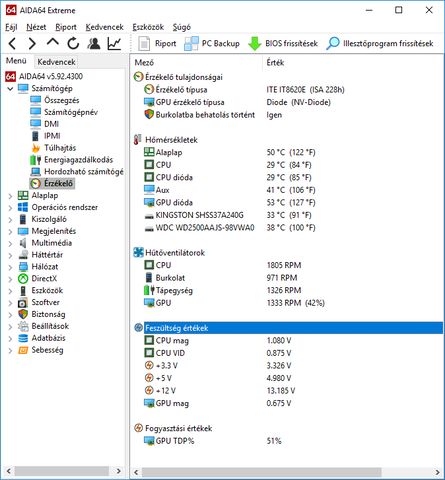
Task: Collapse the Számítógép tree node
Action: pyautogui.click(x=10, y=88)
